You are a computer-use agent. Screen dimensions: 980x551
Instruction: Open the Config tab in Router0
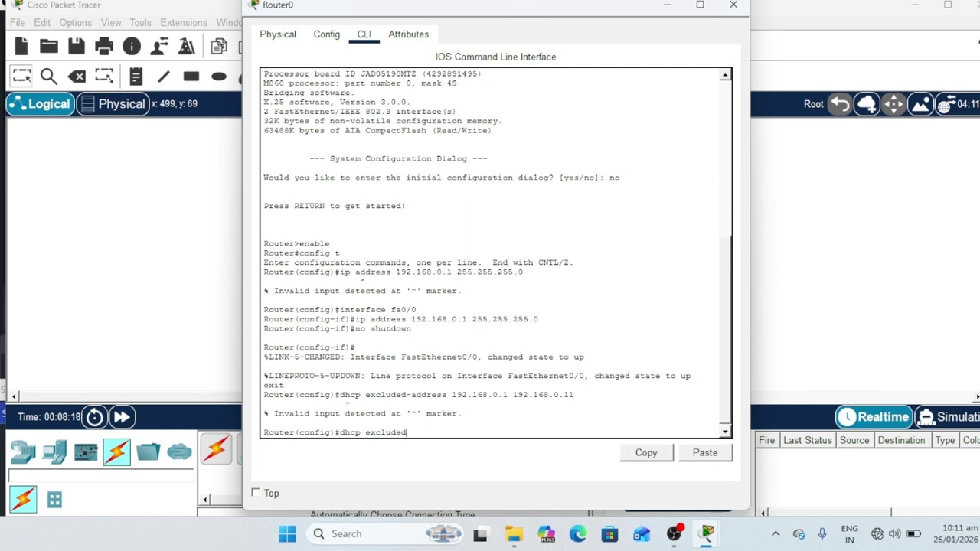click(x=327, y=34)
